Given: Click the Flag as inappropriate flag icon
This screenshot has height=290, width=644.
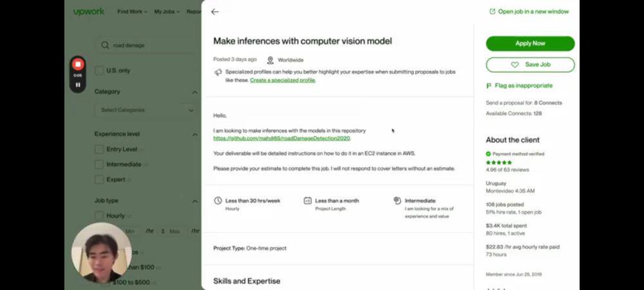Looking at the screenshot, I should (x=489, y=86).
